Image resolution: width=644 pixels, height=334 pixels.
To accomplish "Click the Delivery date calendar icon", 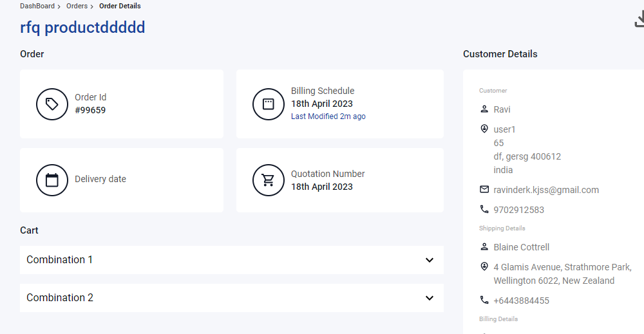I will [x=52, y=180].
